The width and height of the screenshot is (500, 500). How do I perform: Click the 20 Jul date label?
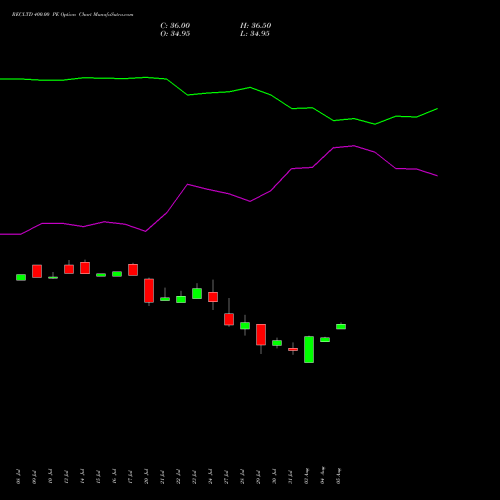[x=146, y=477]
